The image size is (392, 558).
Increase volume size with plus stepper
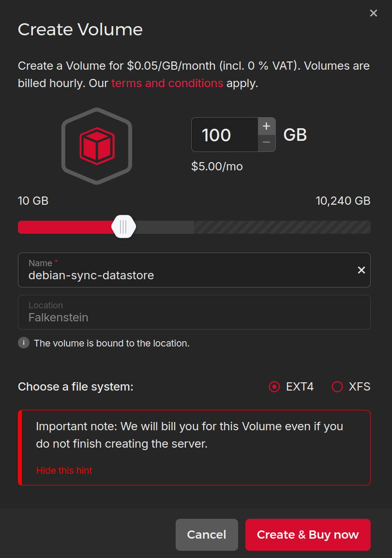click(x=266, y=126)
